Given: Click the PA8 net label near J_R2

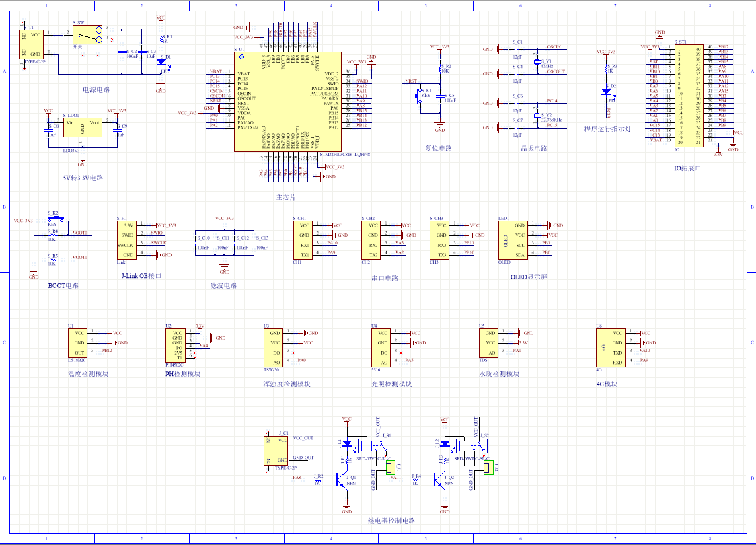Looking at the screenshot, I should click(x=297, y=478).
